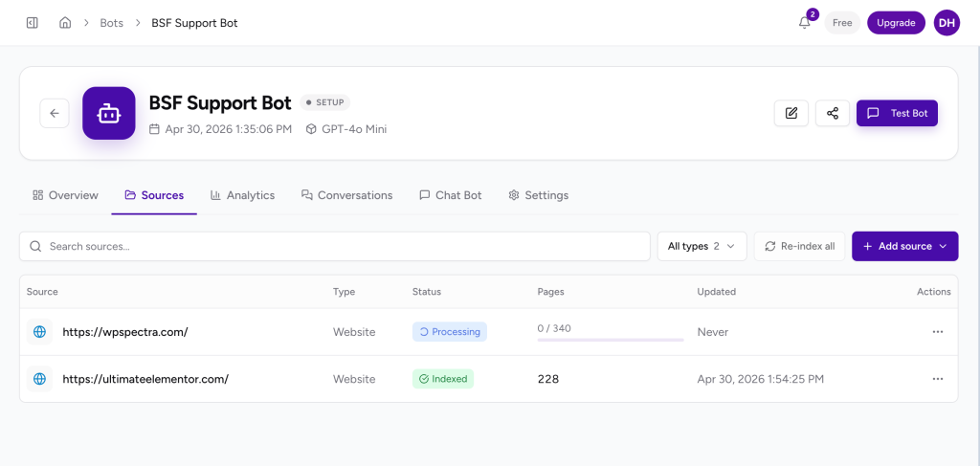Click the Indexed status badge
This screenshot has width=980, height=466.
click(x=443, y=379)
